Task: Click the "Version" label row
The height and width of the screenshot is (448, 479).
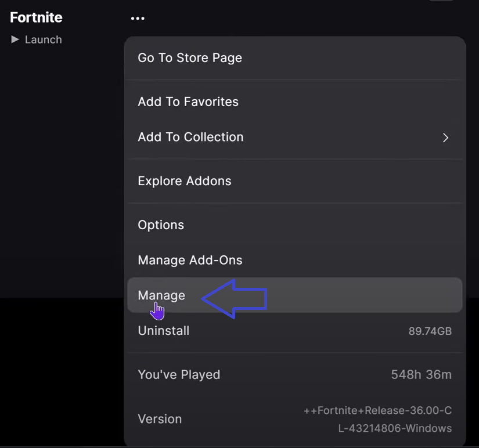Action: tap(160, 418)
